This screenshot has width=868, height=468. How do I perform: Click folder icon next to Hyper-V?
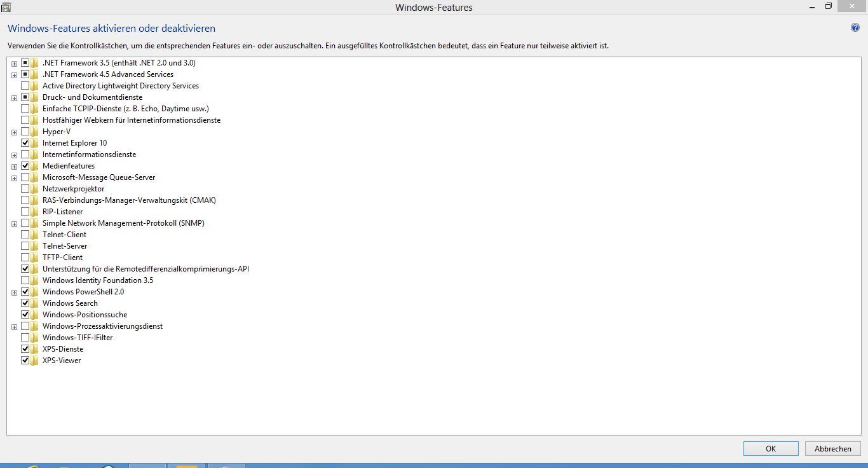tap(34, 132)
